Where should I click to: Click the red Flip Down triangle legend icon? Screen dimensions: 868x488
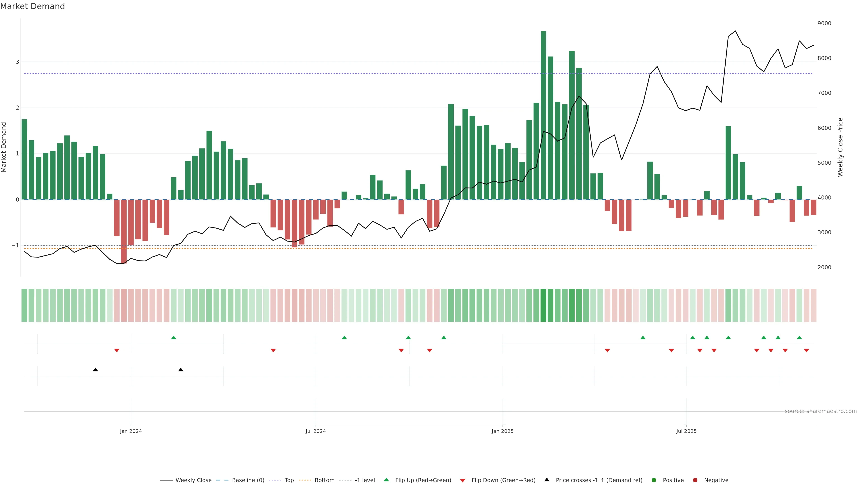click(x=463, y=480)
